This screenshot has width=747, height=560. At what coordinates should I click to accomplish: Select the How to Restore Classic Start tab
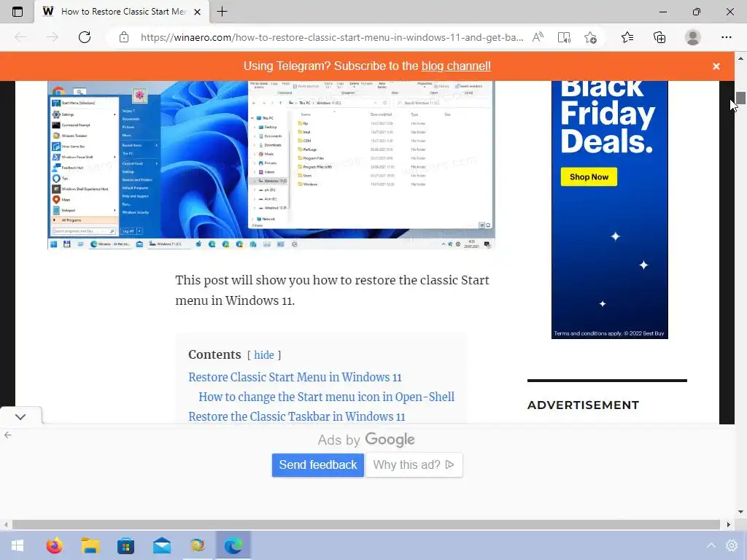pyautogui.click(x=122, y=12)
